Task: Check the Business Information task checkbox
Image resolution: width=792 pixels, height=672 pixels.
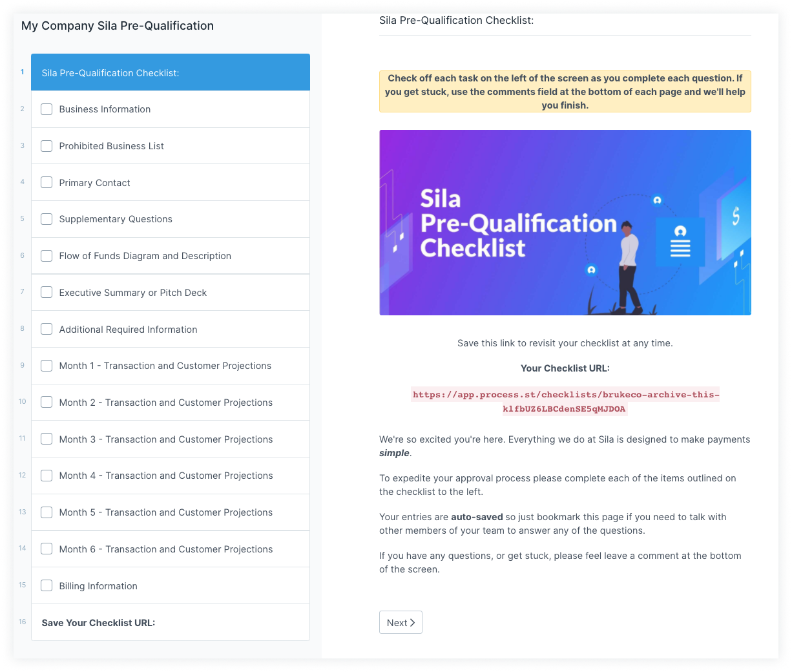Action: point(47,109)
